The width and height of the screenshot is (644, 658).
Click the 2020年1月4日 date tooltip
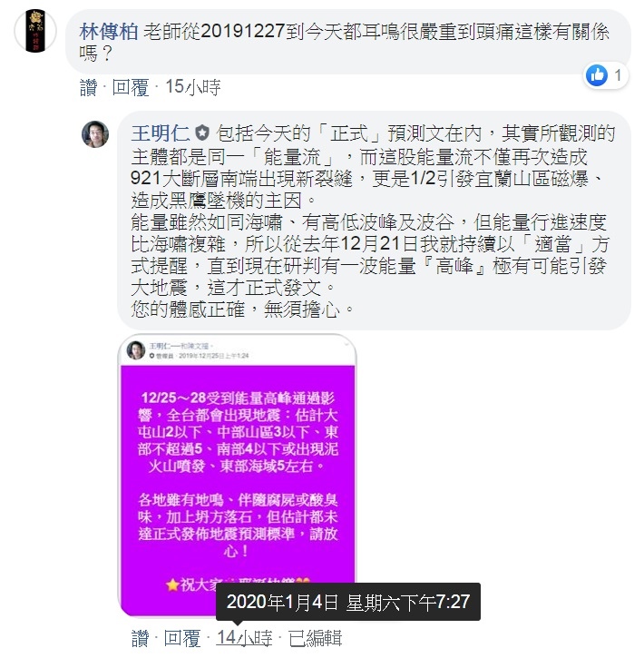click(348, 602)
